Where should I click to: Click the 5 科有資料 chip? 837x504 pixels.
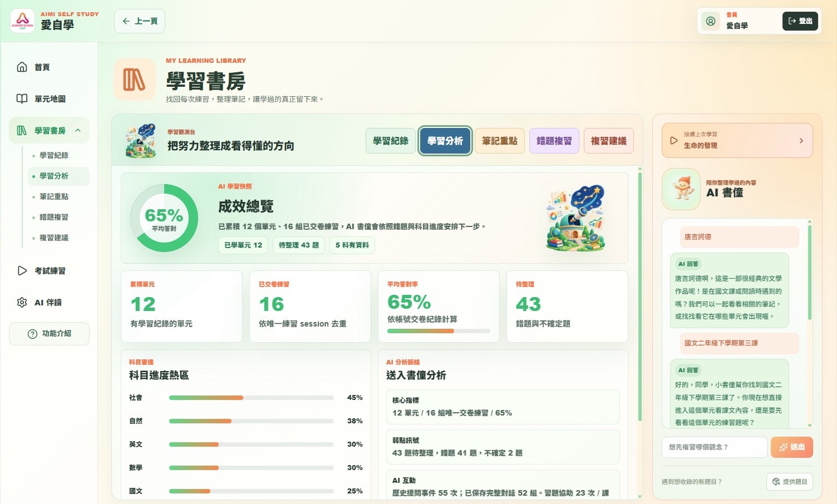(352, 245)
